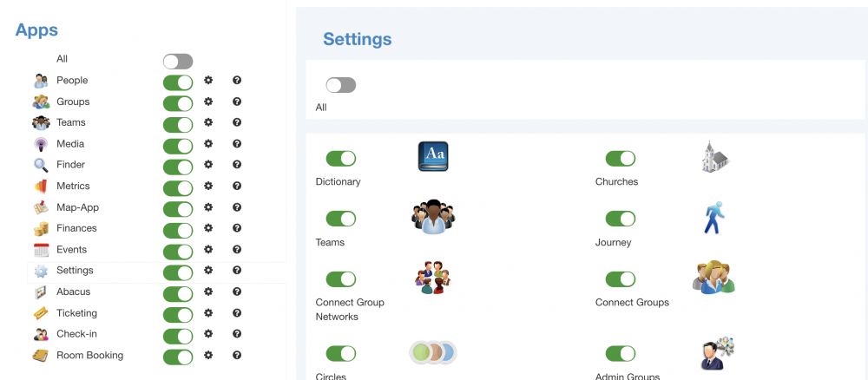Click the Abacus app label
This screenshot has width=868, height=380.
(x=73, y=292)
